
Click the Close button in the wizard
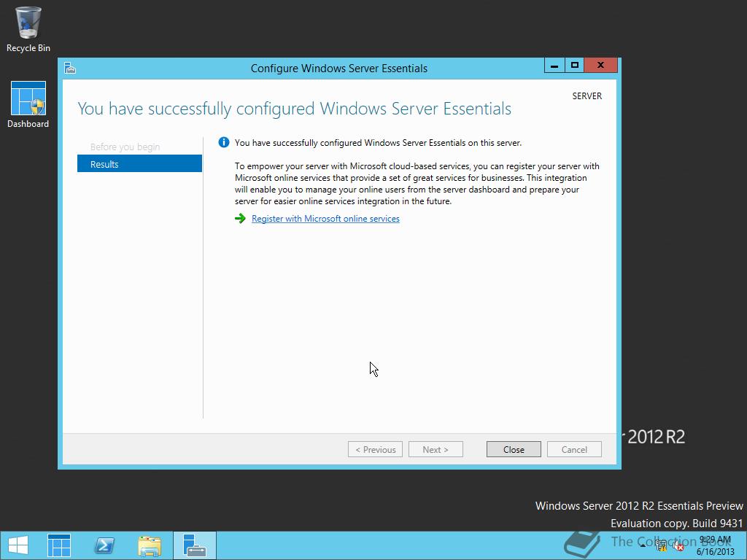click(514, 449)
